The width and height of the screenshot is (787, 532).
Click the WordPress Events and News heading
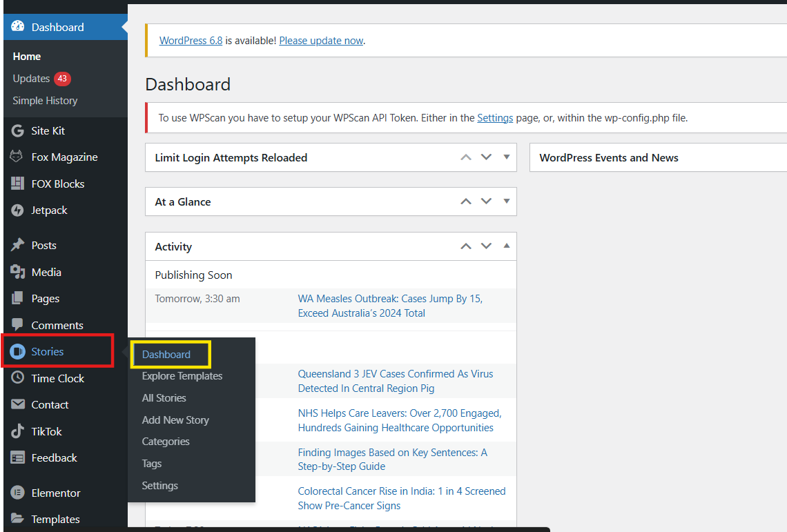point(609,157)
